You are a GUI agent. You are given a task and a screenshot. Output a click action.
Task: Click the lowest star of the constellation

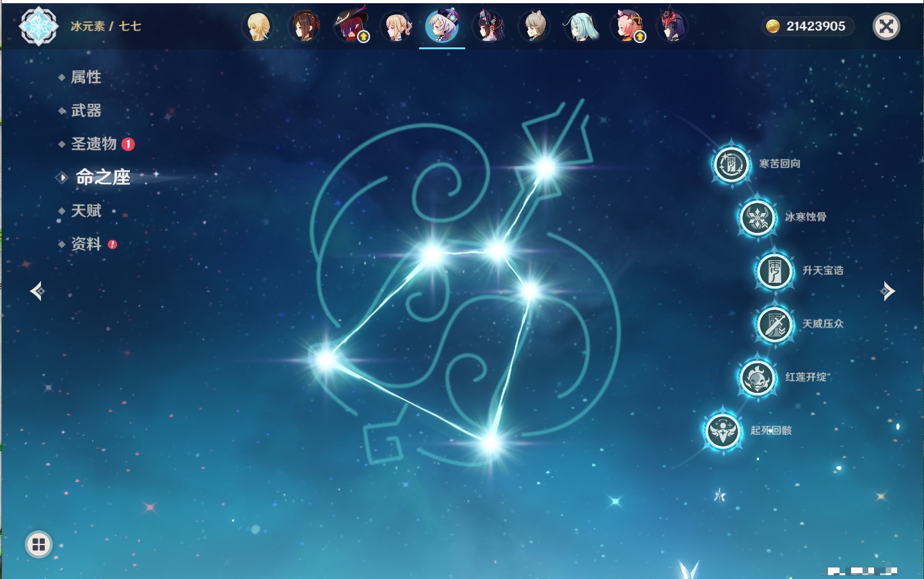pos(490,442)
